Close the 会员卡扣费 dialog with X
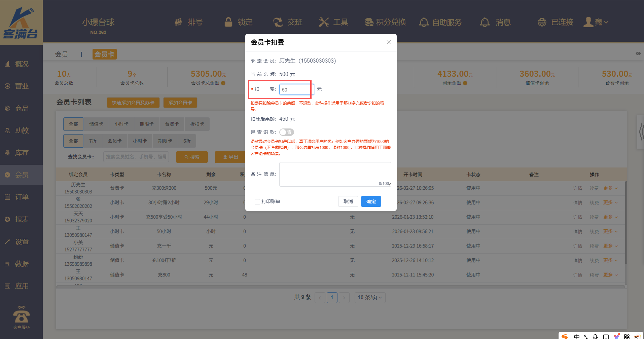 pos(389,42)
